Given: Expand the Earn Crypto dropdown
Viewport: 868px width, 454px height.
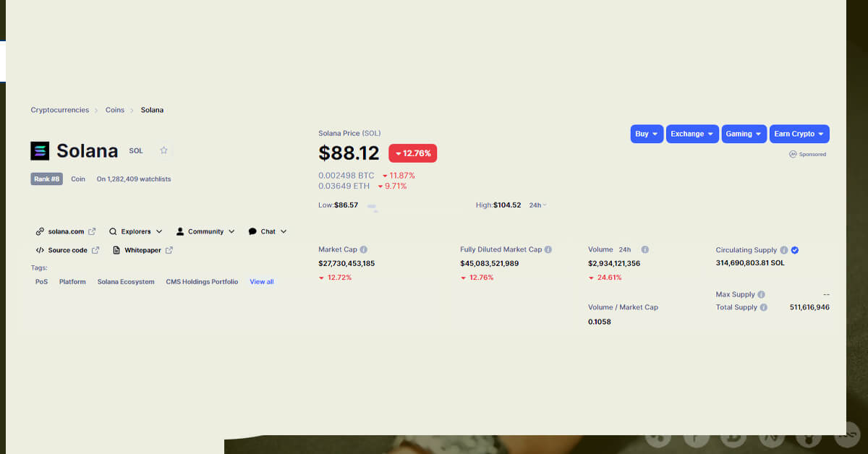Looking at the screenshot, I should pos(799,134).
